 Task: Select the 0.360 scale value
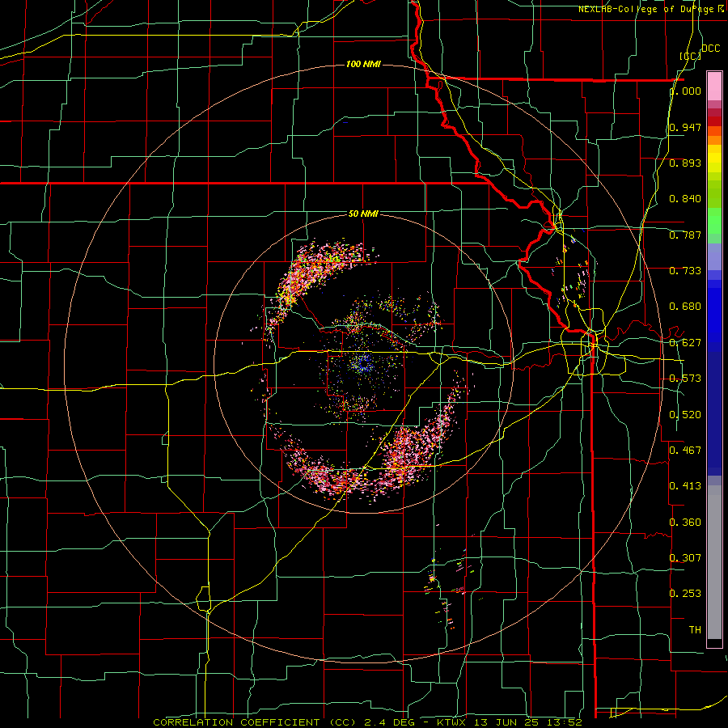[686, 523]
